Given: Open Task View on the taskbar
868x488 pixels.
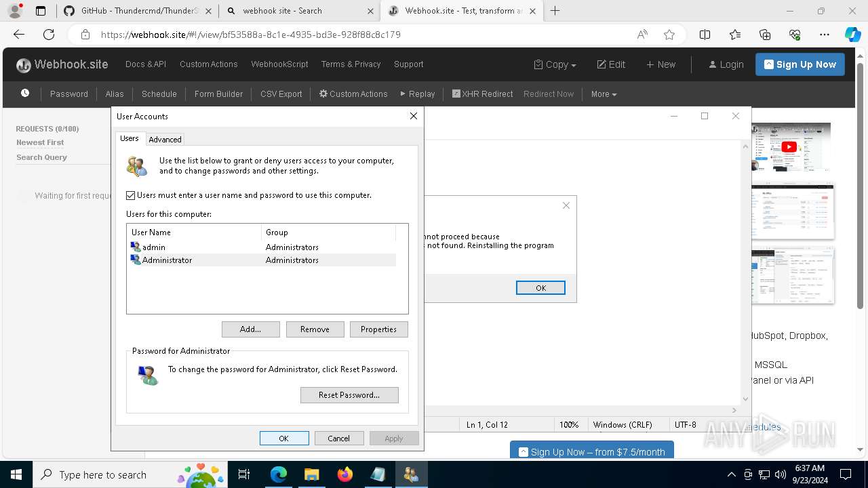Looking at the screenshot, I should (244, 474).
